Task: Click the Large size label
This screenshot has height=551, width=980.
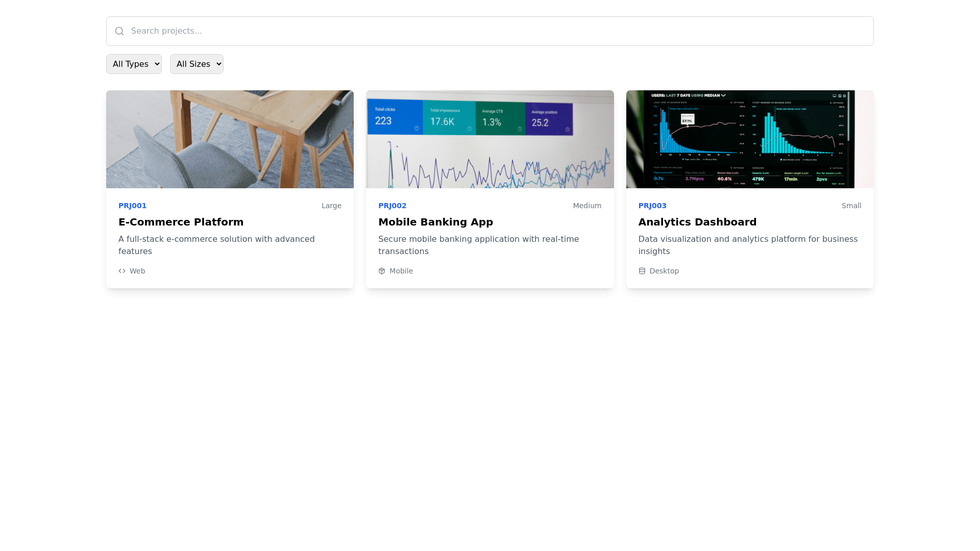Action: 331,206
